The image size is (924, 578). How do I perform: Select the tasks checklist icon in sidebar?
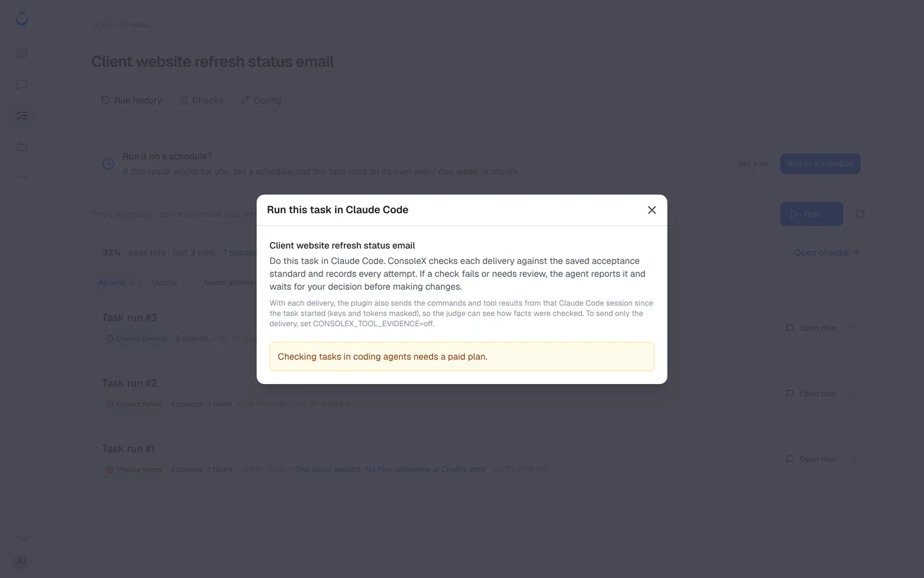pyautogui.click(x=22, y=116)
